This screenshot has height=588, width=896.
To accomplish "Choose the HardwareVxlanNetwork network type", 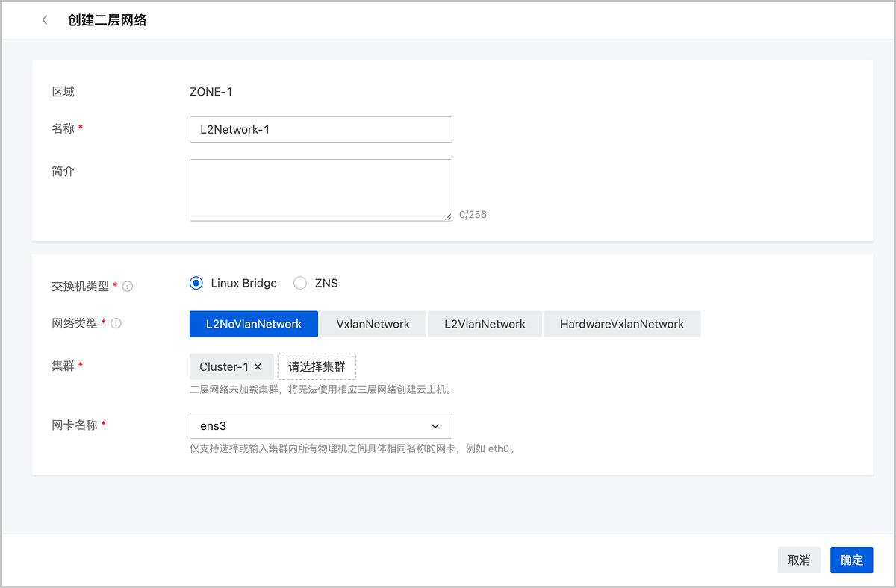I will (x=622, y=324).
